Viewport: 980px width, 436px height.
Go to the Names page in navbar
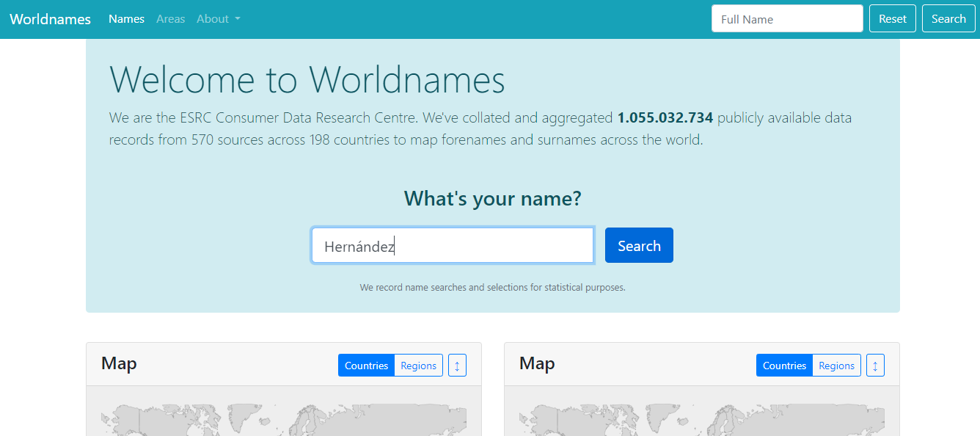pyautogui.click(x=126, y=19)
